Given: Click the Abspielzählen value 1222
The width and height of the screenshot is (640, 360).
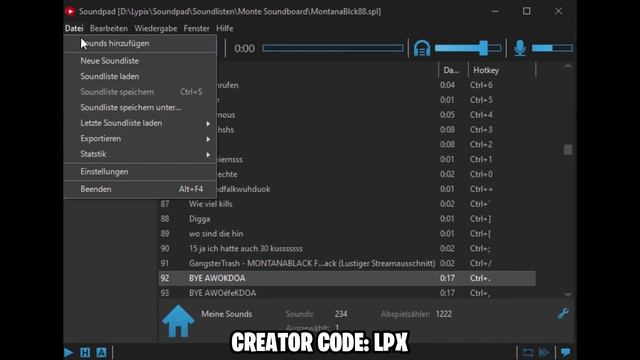Looking at the screenshot, I should pos(444,314).
